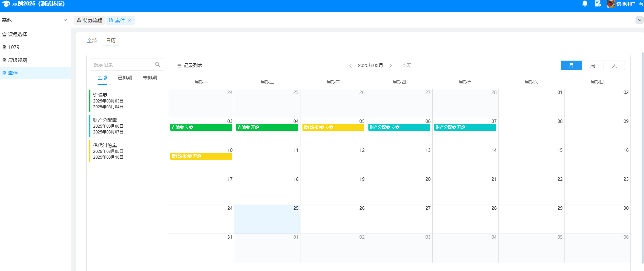The width and height of the screenshot is (644, 271).
Task: Focus the 搜索记录 input field
Action: 122,65
